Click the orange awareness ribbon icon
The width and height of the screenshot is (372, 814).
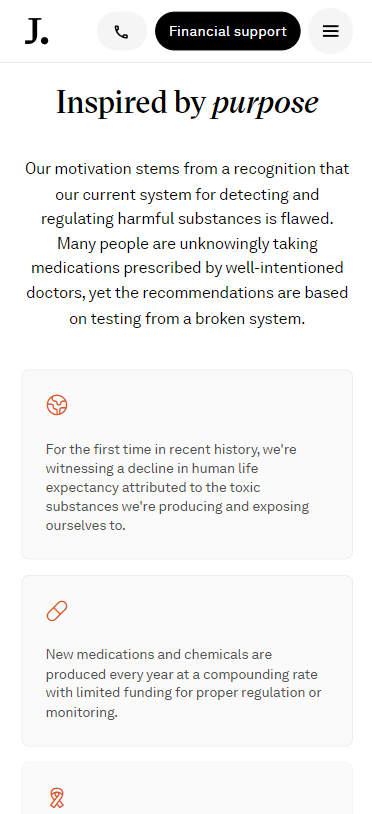click(x=57, y=798)
